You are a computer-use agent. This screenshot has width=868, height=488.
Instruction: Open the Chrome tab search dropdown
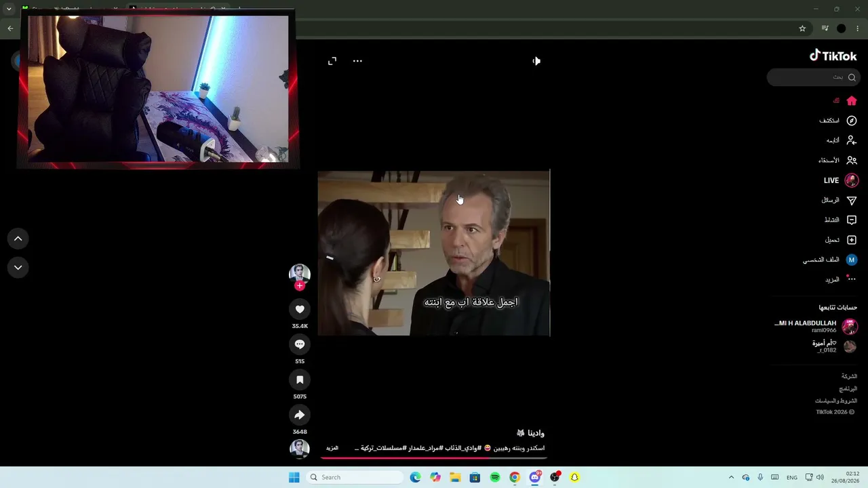[x=9, y=9]
